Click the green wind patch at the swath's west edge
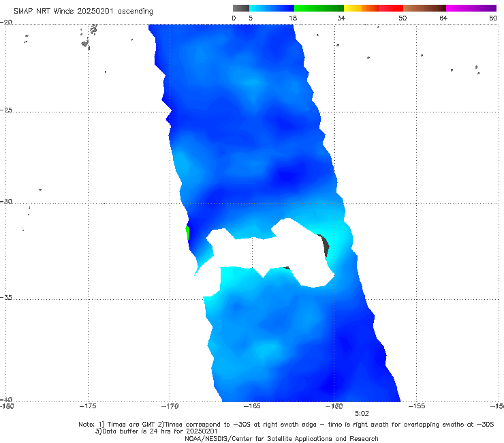Image resolution: width=504 pixels, height=443 pixels. pyautogui.click(x=187, y=233)
